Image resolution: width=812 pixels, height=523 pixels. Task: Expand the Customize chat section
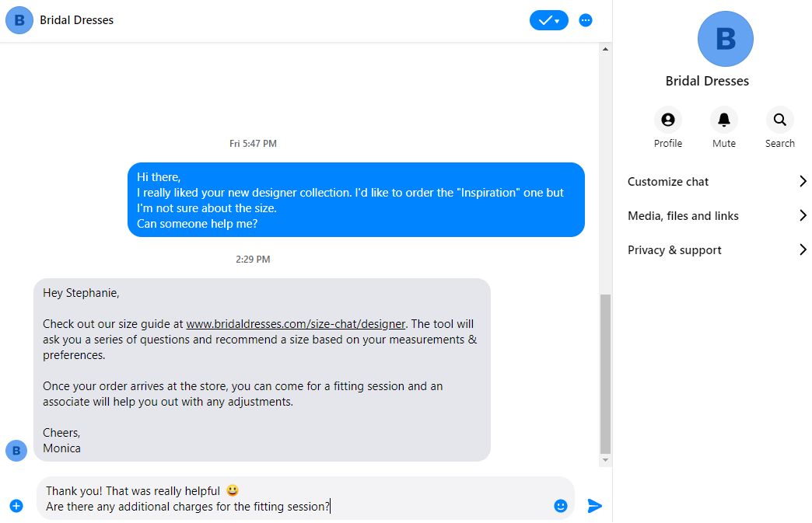(x=717, y=182)
